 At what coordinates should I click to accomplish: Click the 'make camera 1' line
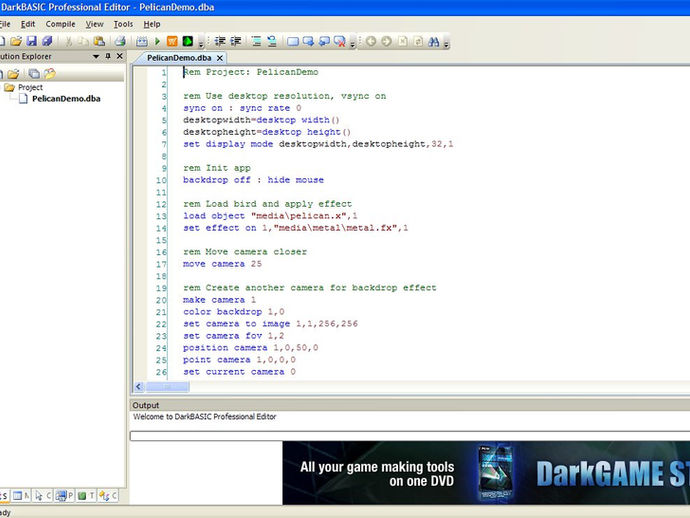pos(219,300)
